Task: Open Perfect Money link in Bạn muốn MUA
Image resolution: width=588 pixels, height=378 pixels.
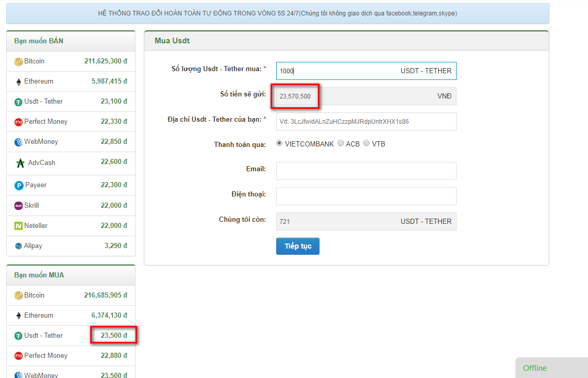Action: tap(46, 355)
